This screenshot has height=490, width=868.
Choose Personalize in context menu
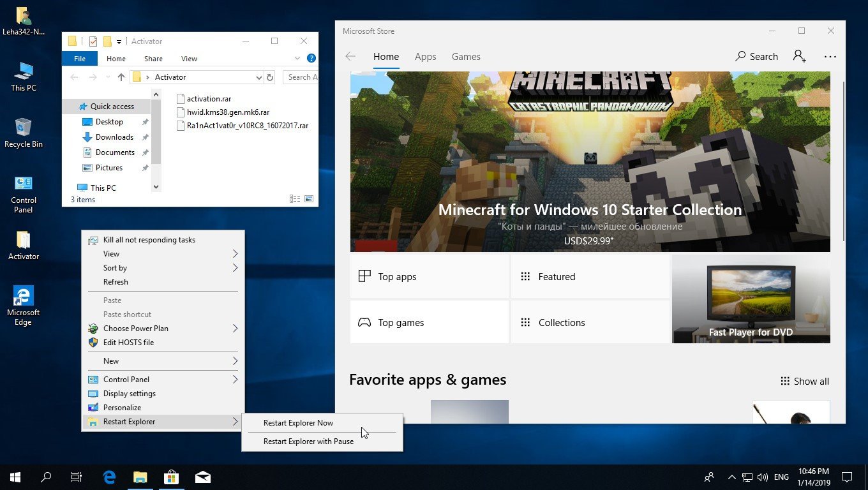click(x=163, y=408)
